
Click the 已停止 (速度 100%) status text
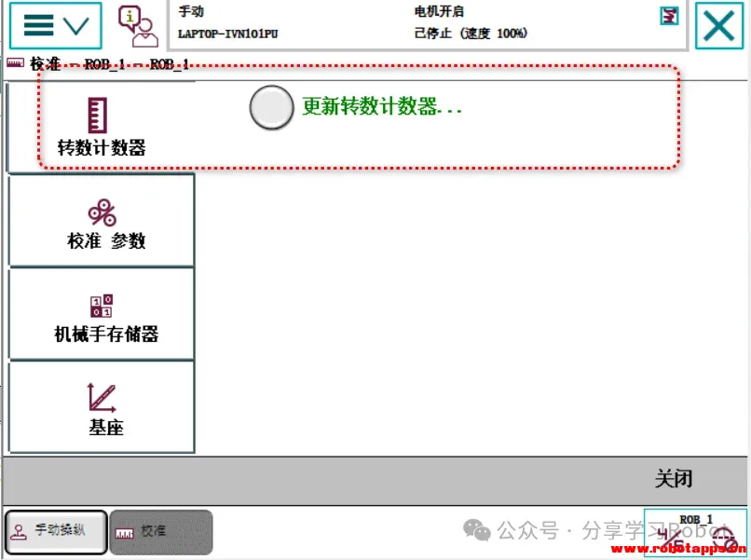click(x=471, y=33)
